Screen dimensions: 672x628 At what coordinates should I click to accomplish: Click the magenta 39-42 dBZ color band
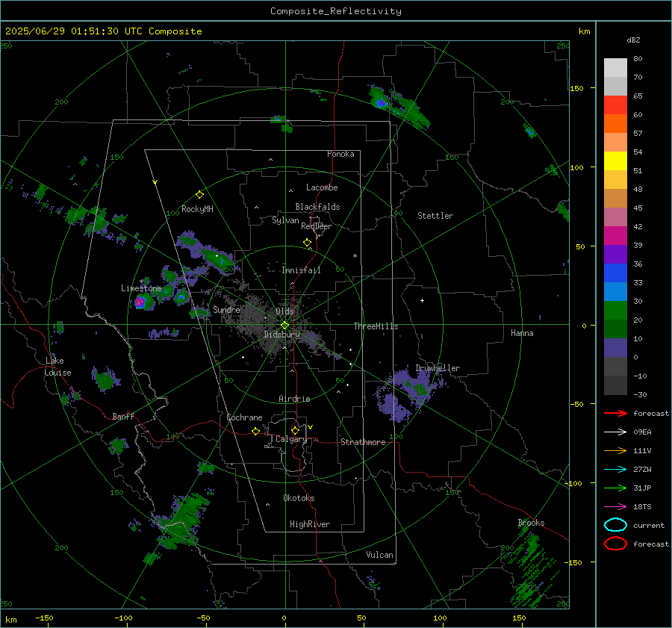tap(615, 236)
